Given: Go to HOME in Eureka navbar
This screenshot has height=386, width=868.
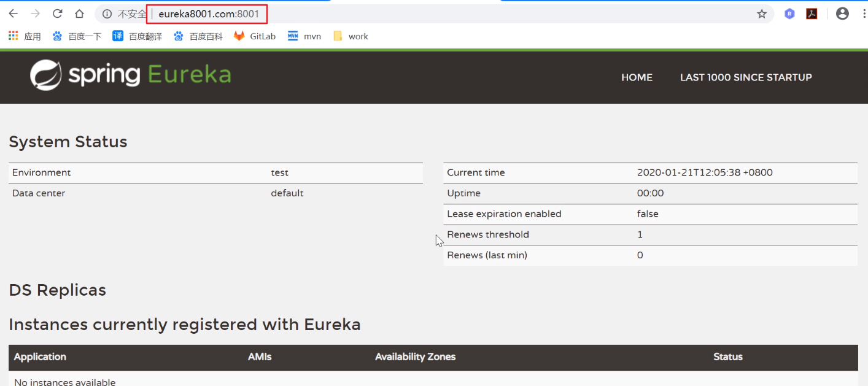Looking at the screenshot, I should point(637,77).
